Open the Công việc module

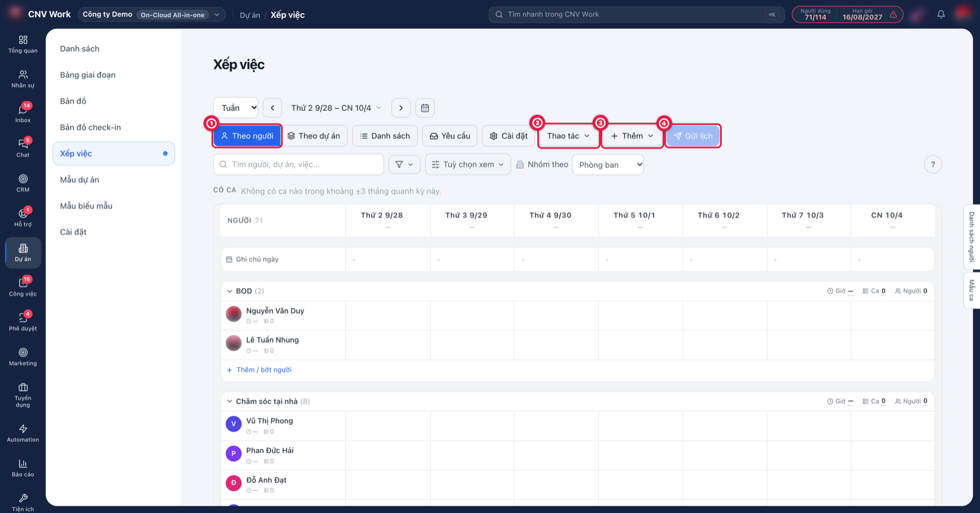click(x=23, y=287)
